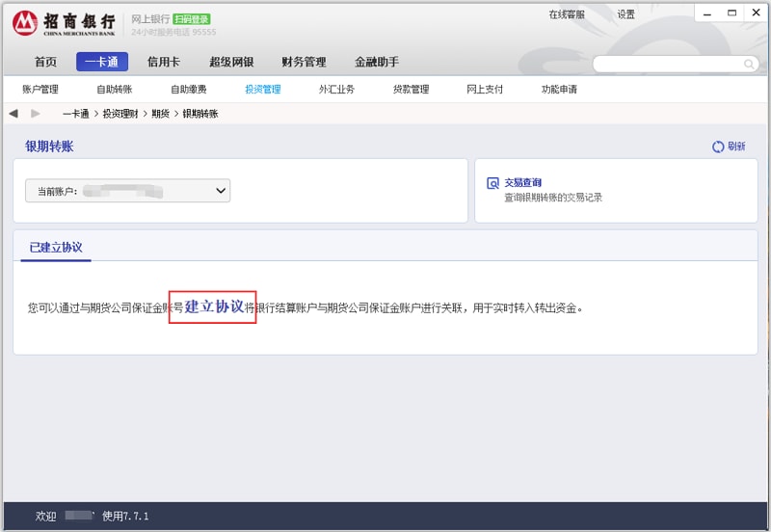
Task: Click the 刷新 refresh icon
Action: pyautogui.click(x=718, y=146)
